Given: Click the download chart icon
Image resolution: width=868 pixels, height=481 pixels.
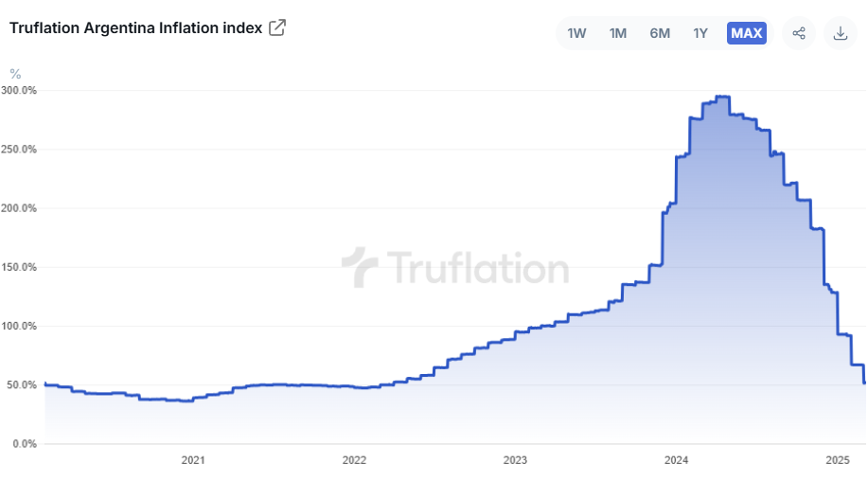Looking at the screenshot, I should (840, 33).
